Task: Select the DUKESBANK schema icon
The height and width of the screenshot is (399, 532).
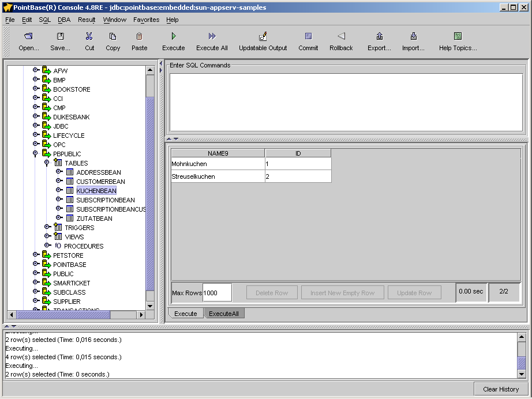Action: click(47, 116)
